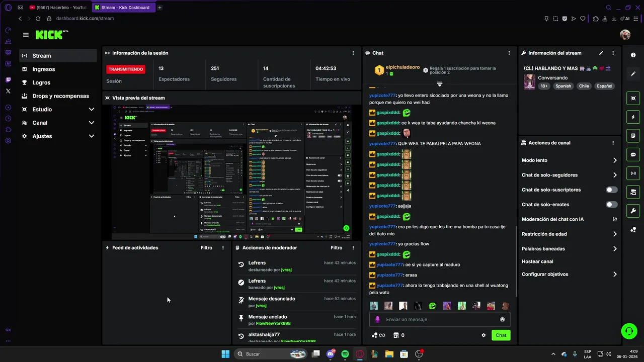This screenshot has height=362, width=644.
Task: Click the shop icon with 0 count
Action: [x=398, y=335]
